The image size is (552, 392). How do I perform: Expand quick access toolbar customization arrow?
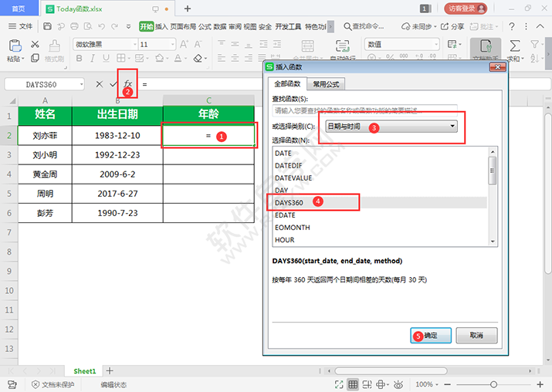pos(128,26)
